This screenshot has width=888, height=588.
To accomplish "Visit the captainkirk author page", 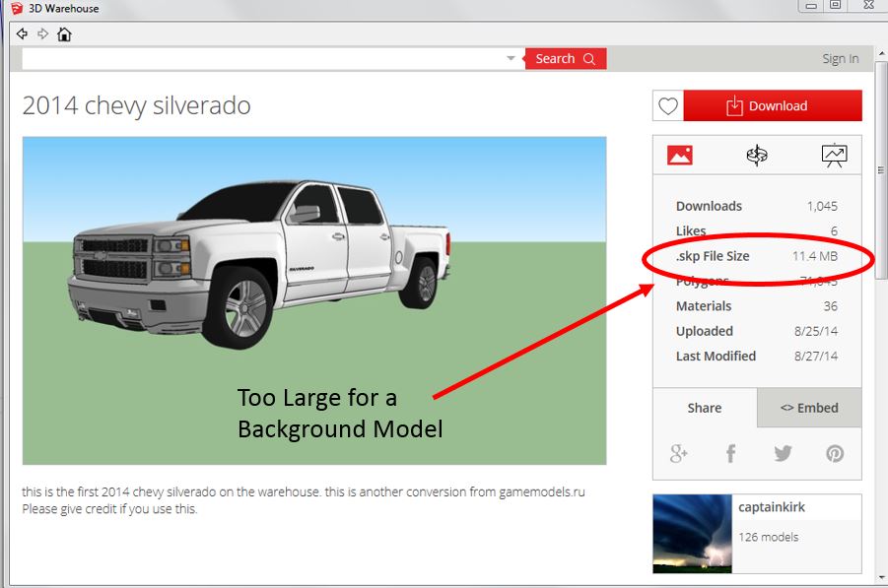I will click(x=772, y=507).
